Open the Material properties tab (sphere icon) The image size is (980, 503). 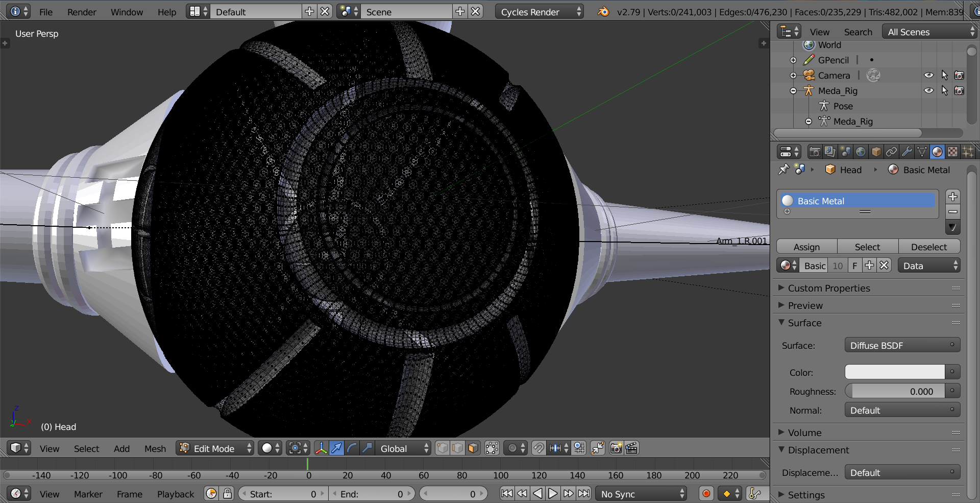coord(937,152)
